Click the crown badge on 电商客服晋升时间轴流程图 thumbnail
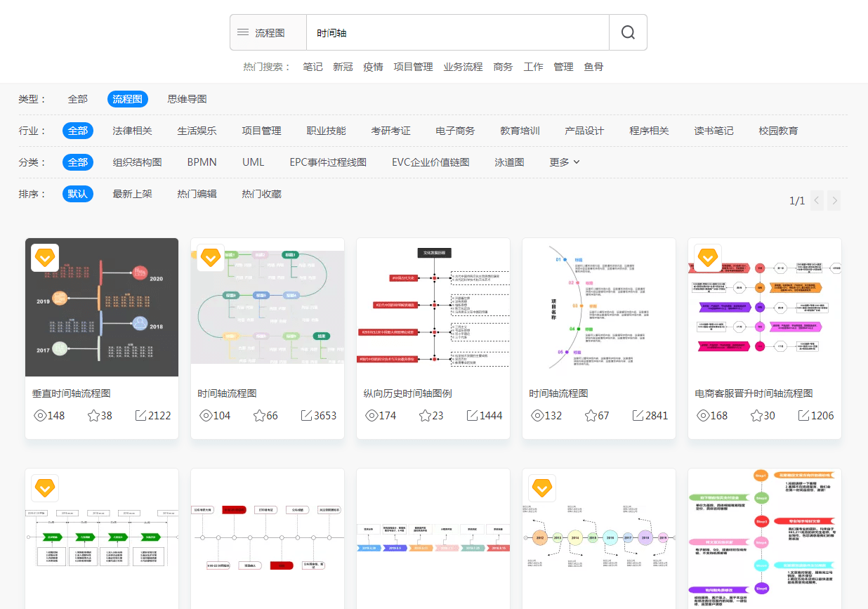Screen dimensions: 868x609 pos(707,257)
